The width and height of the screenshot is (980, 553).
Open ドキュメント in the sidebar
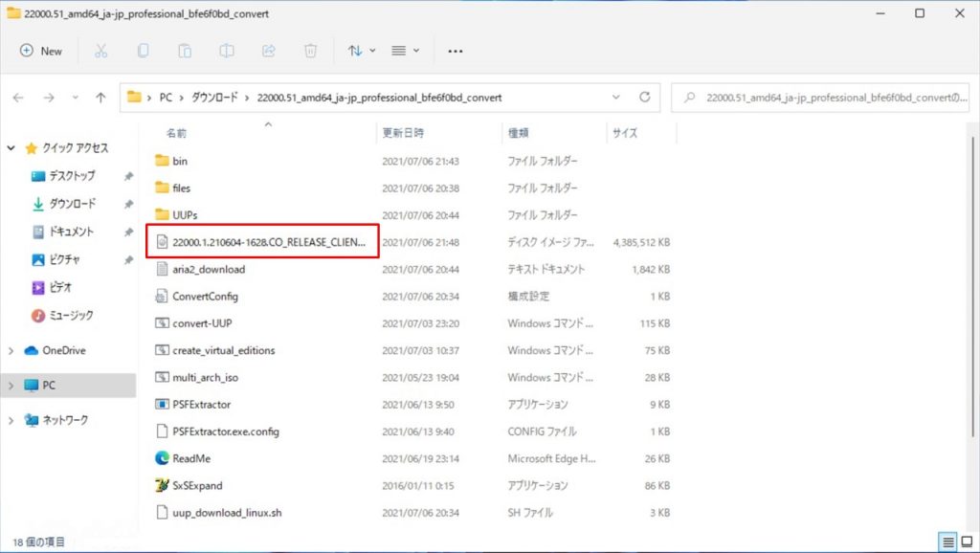click(71, 232)
